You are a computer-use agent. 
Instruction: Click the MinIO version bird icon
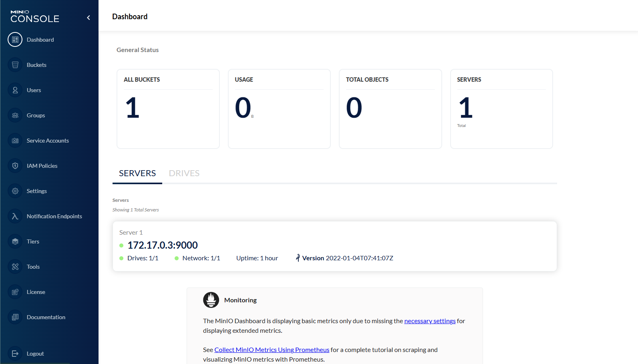coord(298,258)
